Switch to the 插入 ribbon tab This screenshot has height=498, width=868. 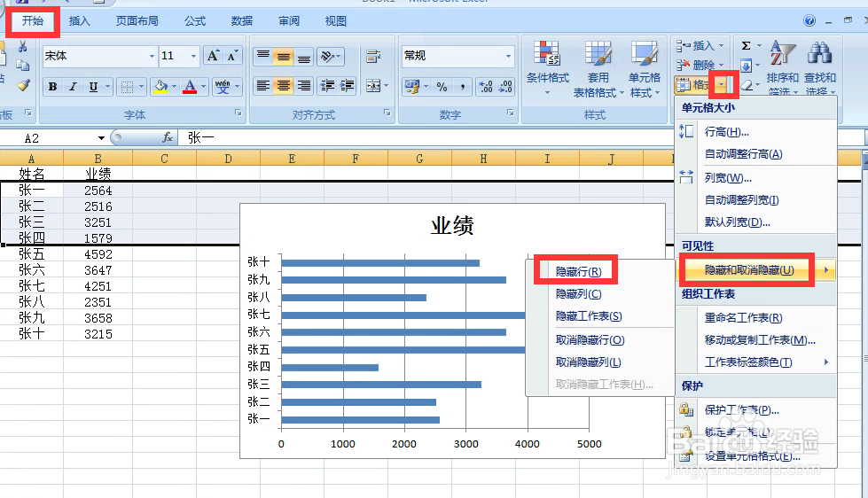coord(79,21)
